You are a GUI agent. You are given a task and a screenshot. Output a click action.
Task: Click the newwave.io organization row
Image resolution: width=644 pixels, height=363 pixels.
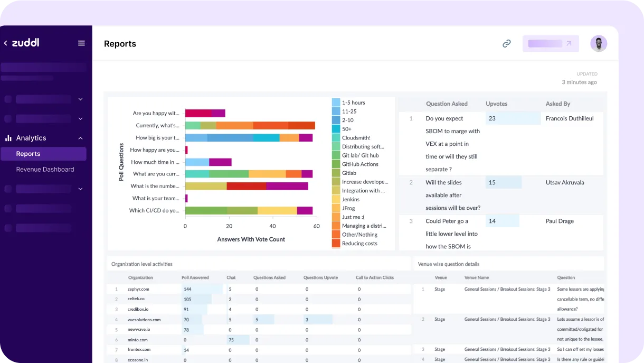tap(259, 329)
